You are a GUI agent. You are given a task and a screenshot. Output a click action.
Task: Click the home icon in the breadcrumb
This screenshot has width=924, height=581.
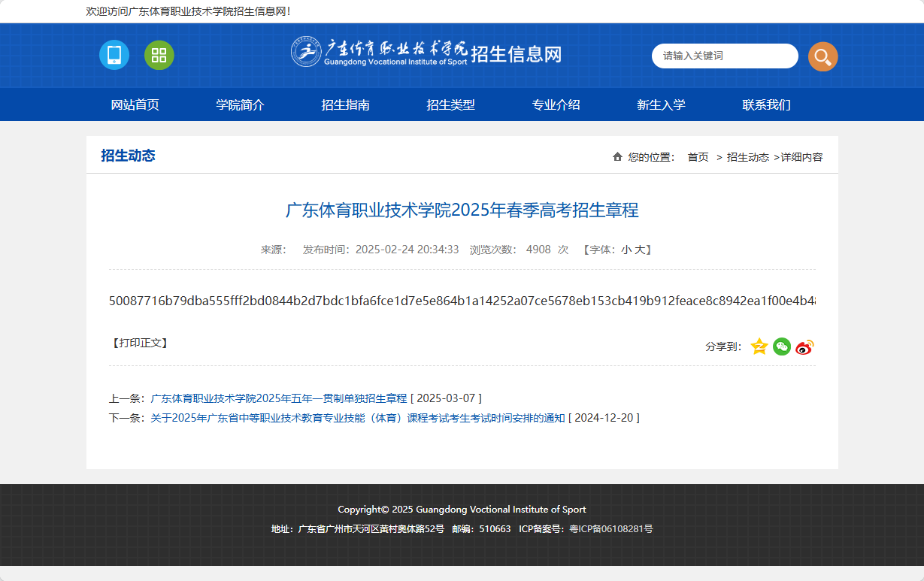(x=617, y=156)
